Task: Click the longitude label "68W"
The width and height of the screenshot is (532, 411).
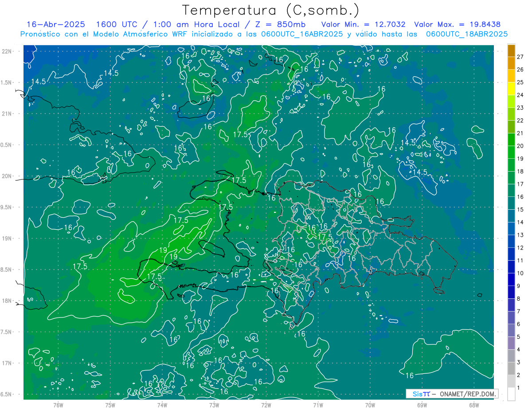Action: 474,405
